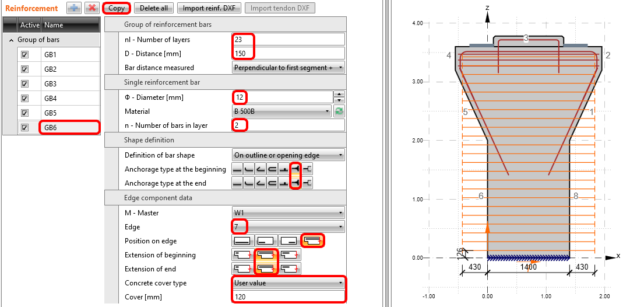Click the blue plus add reinforcement icon
The width and height of the screenshot is (644, 307).
(73, 8)
